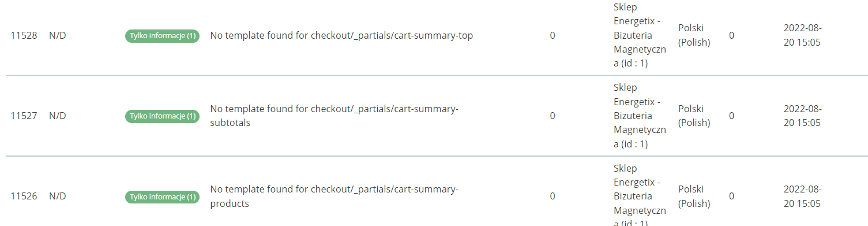
Task: Click 'Polski (Polish)' in row 11528
Action: pyautogui.click(x=694, y=35)
